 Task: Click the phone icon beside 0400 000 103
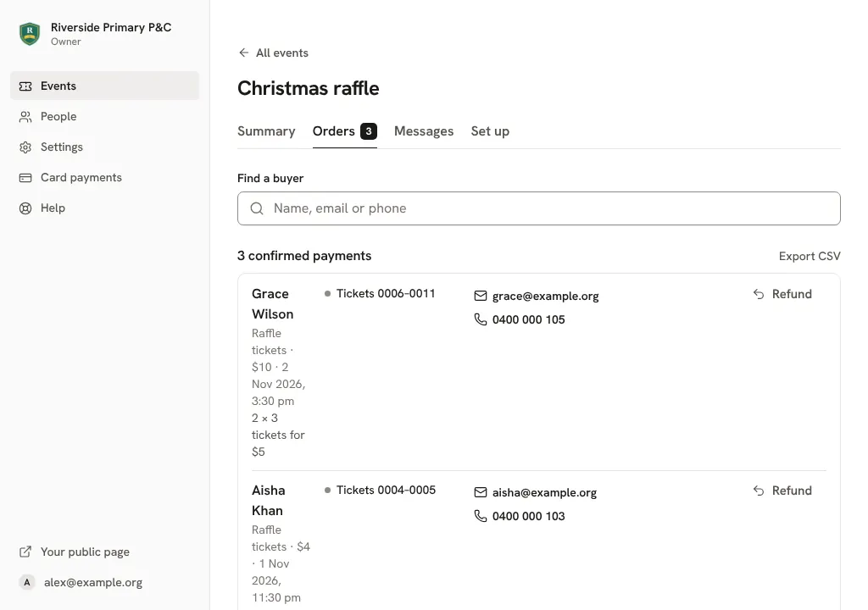481,516
